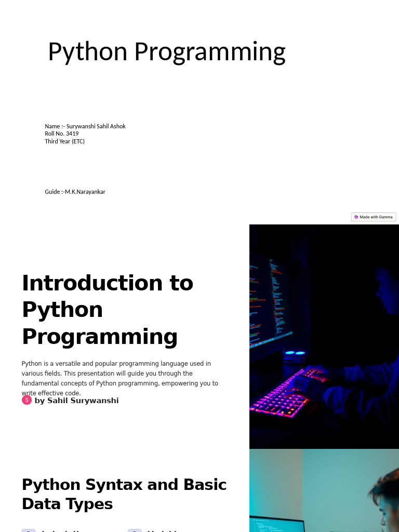This screenshot has height=532, width=399.
Task: Click the teal laptop user image
Action: (x=324, y=490)
